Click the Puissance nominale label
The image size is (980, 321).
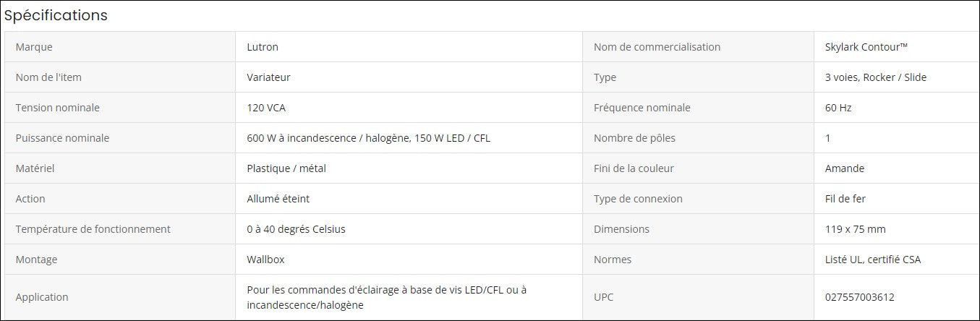(62, 138)
